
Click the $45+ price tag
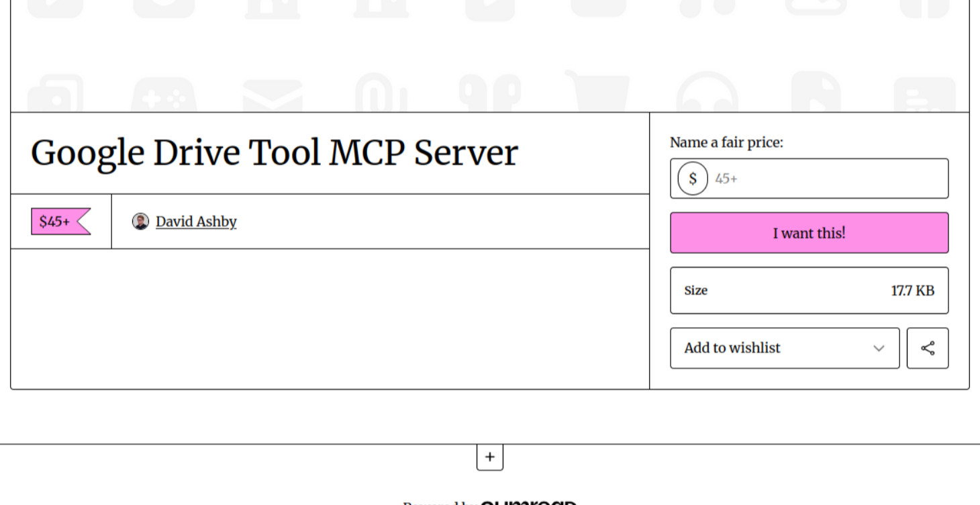click(60, 222)
